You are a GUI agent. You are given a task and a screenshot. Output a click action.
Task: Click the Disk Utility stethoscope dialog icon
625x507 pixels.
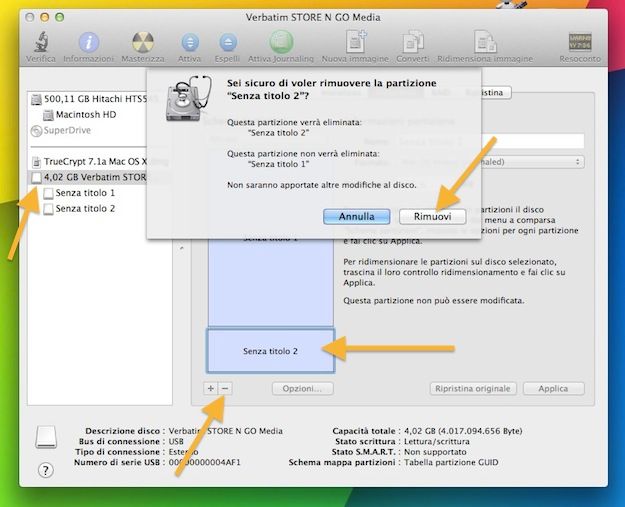tap(188, 98)
